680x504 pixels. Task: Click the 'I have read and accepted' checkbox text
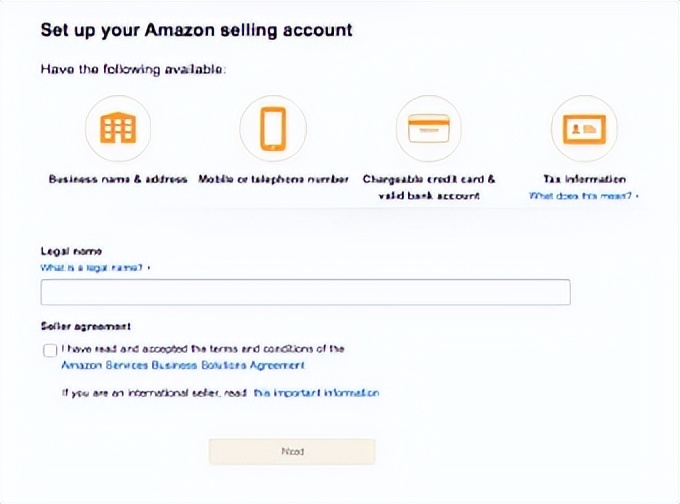[203, 349]
